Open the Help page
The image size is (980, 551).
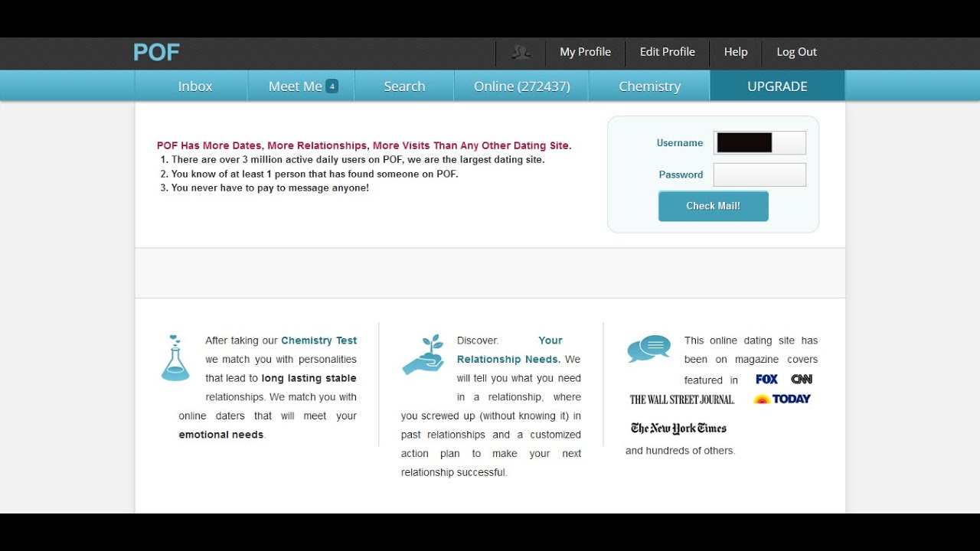pos(736,52)
